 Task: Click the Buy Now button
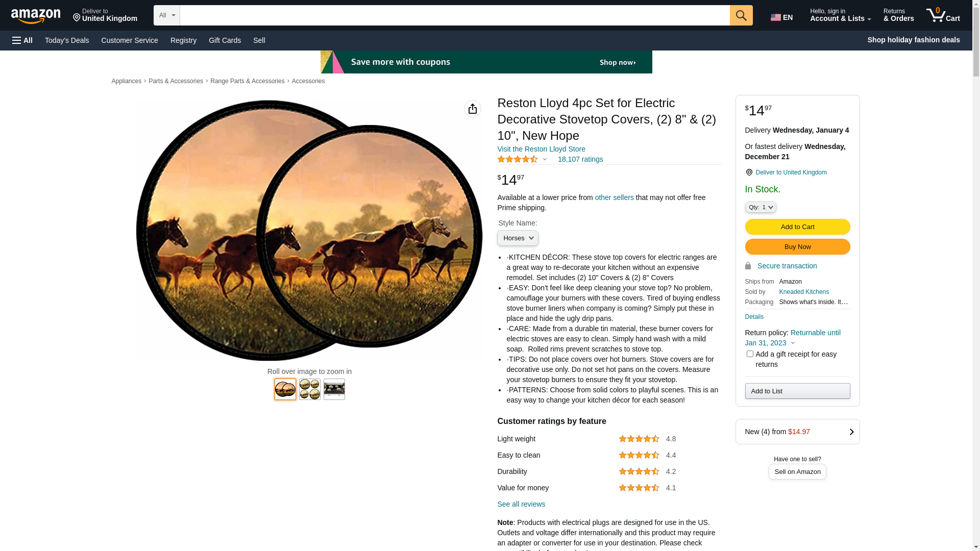[x=797, y=246]
